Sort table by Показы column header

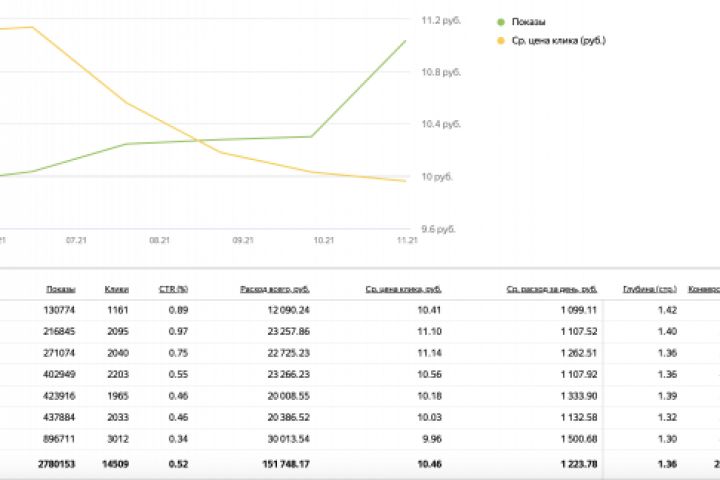[x=60, y=289]
